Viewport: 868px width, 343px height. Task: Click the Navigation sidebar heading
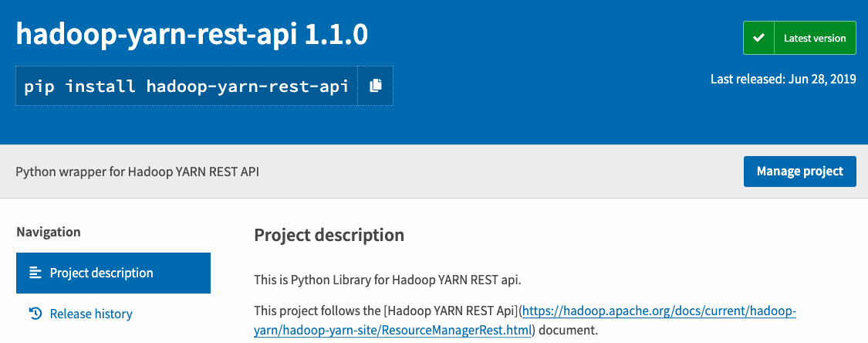[49, 232]
